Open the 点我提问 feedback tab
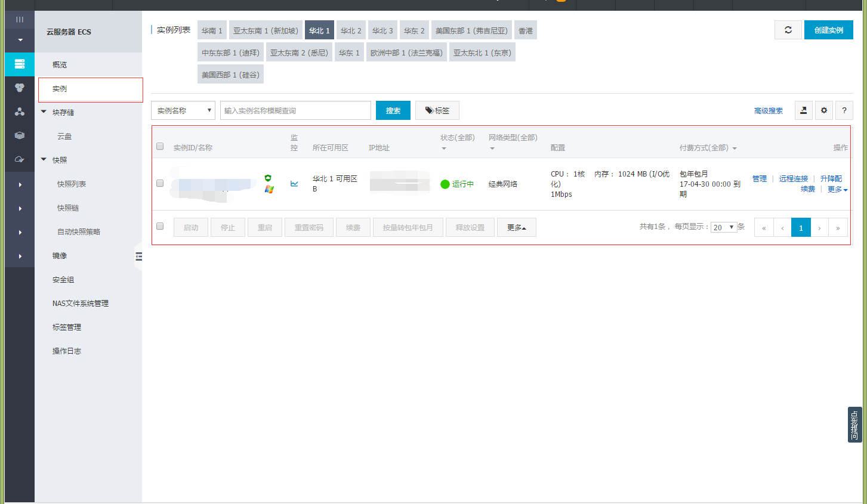This screenshot has width=867, height=504. (854, 425)
